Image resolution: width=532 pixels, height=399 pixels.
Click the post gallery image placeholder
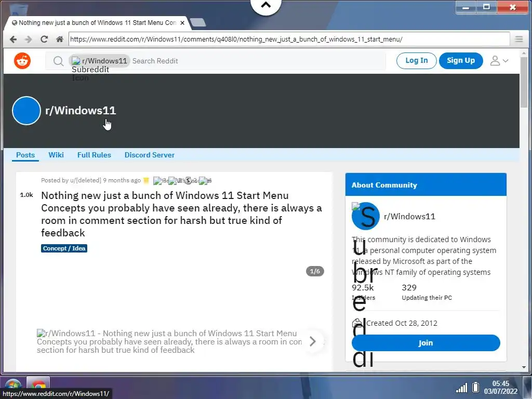(x=169, y=342)
